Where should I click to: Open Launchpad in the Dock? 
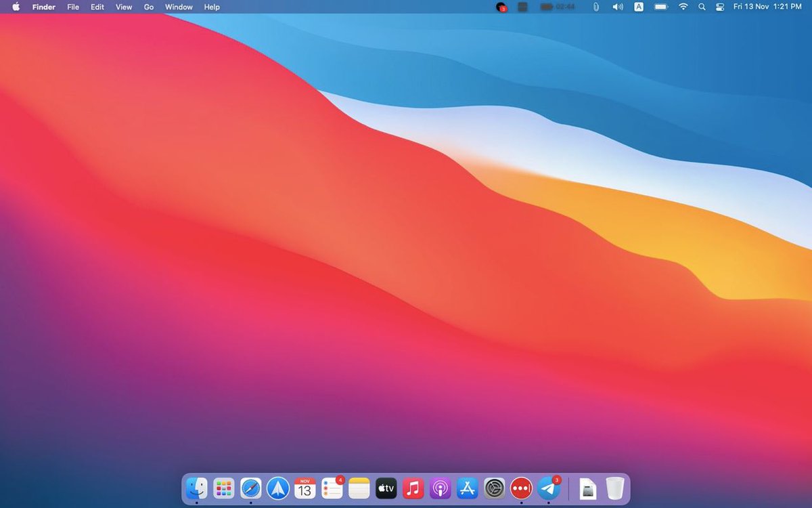223,488
